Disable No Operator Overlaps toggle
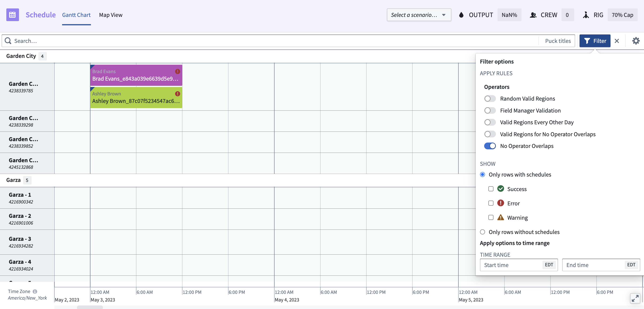The width and height of the screenshot is (644, 309). tap(490, 146)
